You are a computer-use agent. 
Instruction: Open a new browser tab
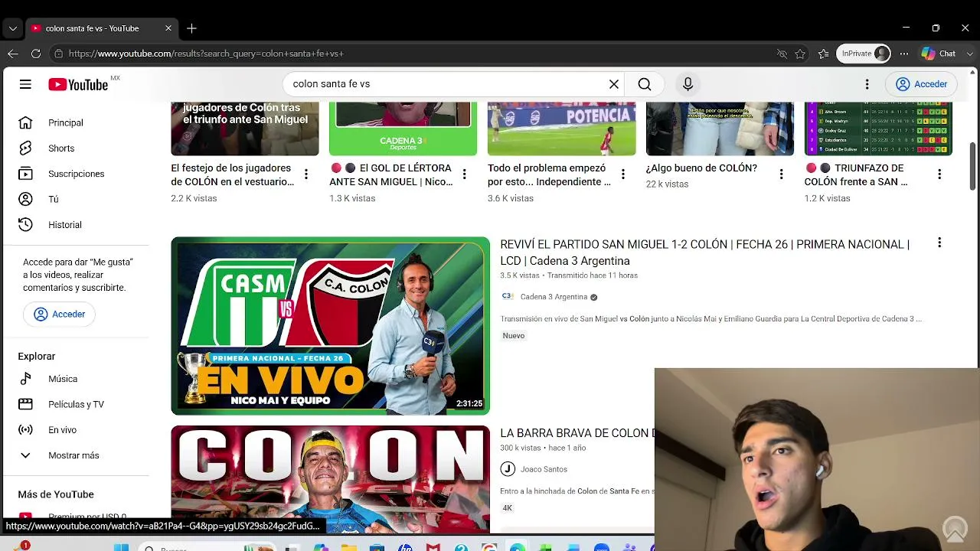coord(191,28)
